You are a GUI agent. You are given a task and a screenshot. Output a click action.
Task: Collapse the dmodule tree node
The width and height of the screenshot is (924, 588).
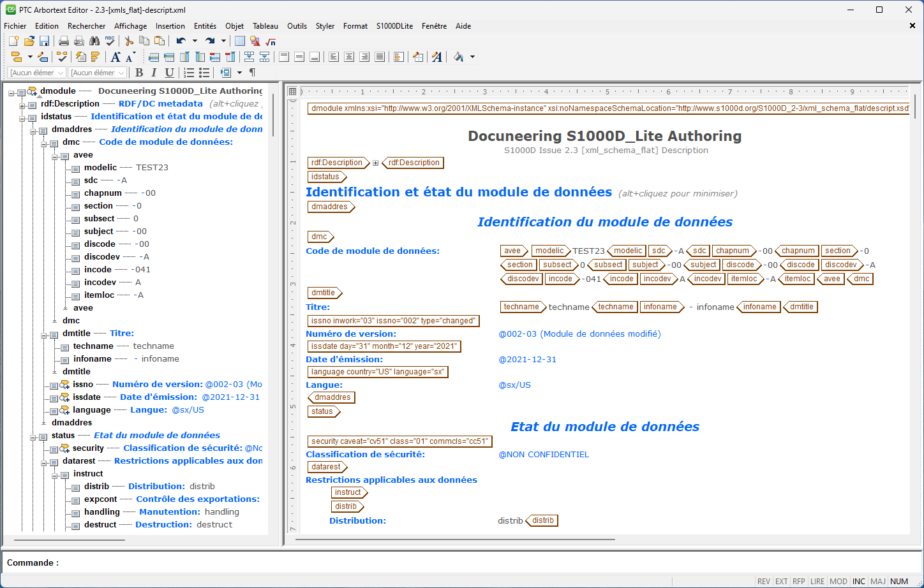(11, 93)
